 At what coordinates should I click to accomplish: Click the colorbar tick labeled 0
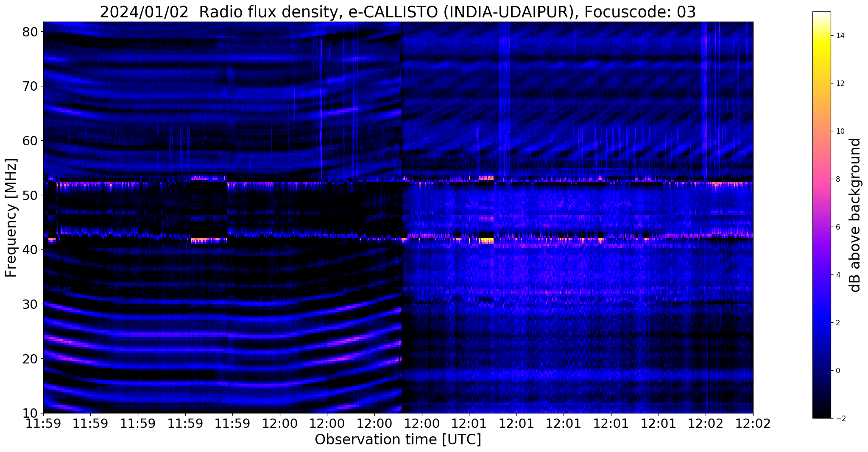pos(837,371)
